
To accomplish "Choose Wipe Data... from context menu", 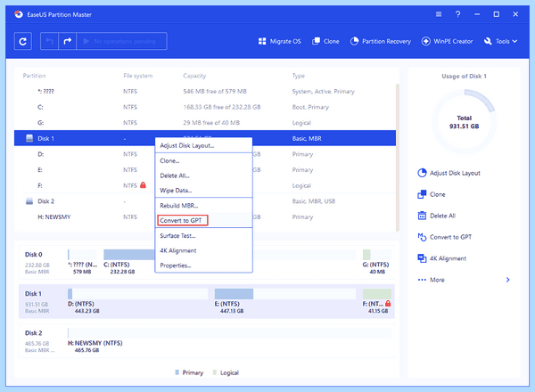I will pyautogui.click(x=203, y=191).
